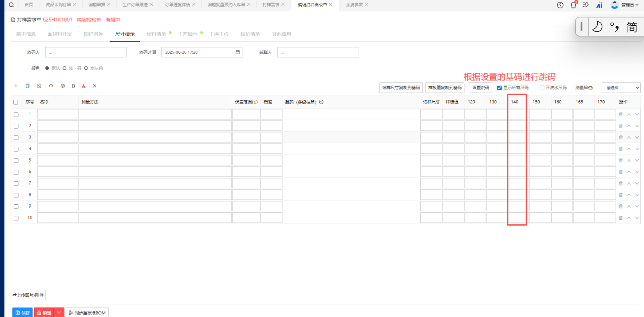The width and height of the screenshot is (644, 317).
Task: Open the 测量单位 dropdown
Action: (x=621, y=88)
